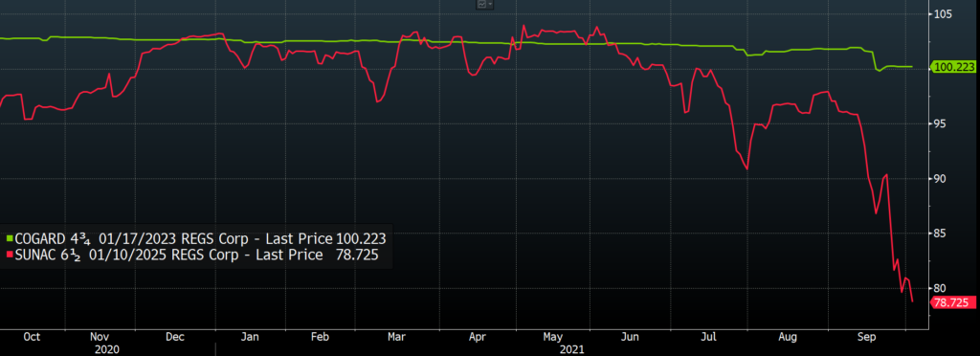Click the chart type icon at top
Image resolution: width=980 pixels, height=356 pixels.
482,5
